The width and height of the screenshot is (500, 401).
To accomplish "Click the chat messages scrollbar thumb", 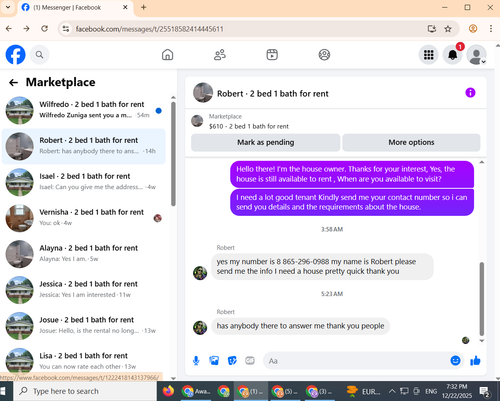I will 481,299.
